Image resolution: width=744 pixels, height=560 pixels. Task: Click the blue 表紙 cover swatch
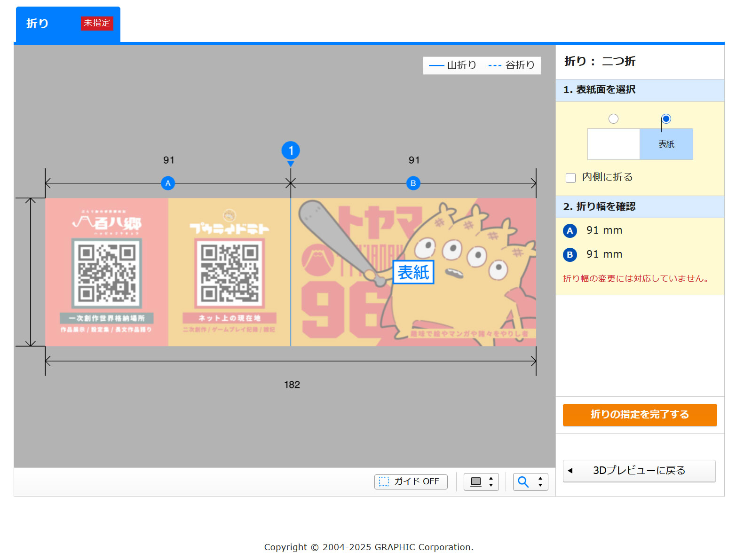coord(666,144)
